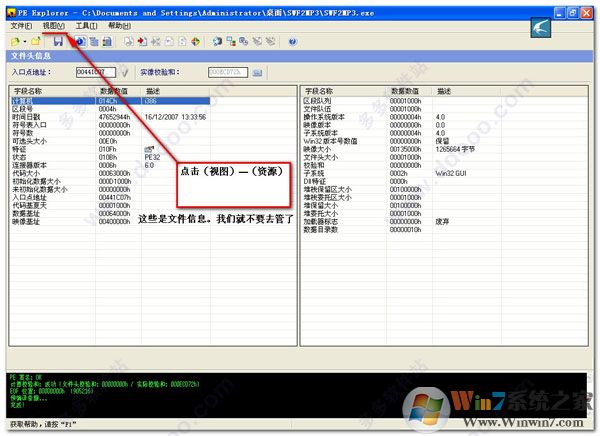Select the 时间日期 row
600x436 pixels.
(x=110, y=117)
